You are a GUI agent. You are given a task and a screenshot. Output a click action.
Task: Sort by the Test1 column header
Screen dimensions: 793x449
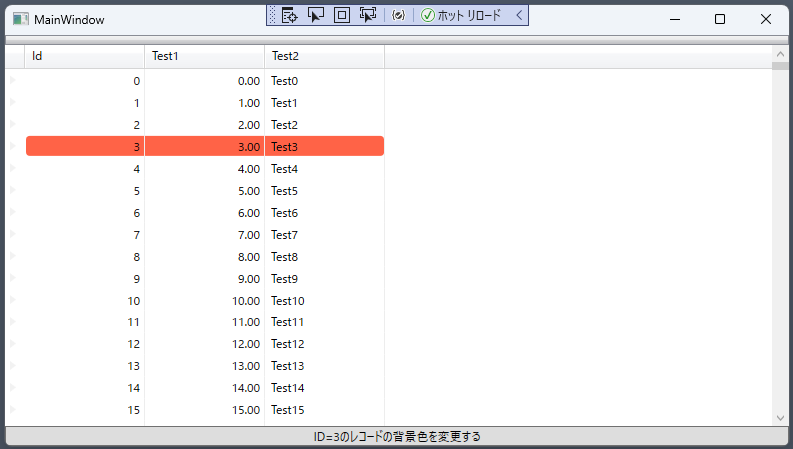click(204, 56)
